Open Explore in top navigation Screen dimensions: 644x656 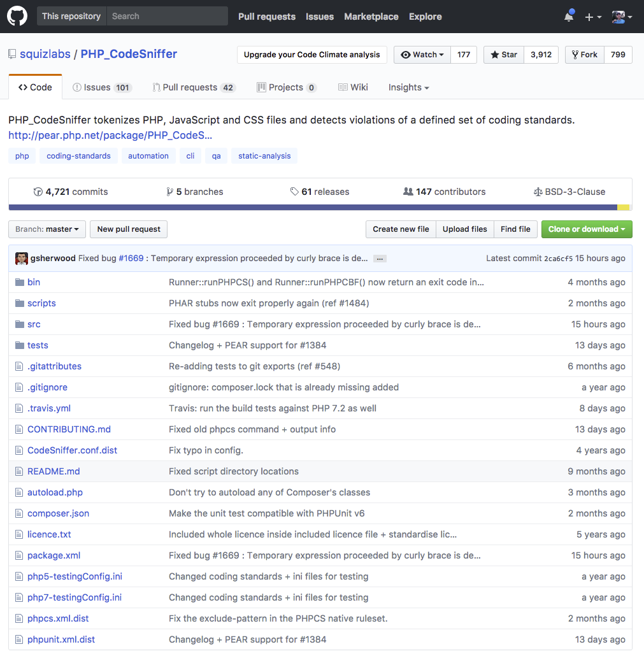(425, 17)
